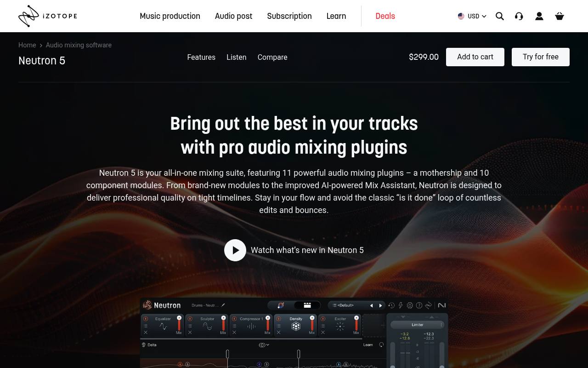Viewport: 588px width, 368px height.
Task: Add Neutron 5 to cart
Action: click(x=475, y=57)
